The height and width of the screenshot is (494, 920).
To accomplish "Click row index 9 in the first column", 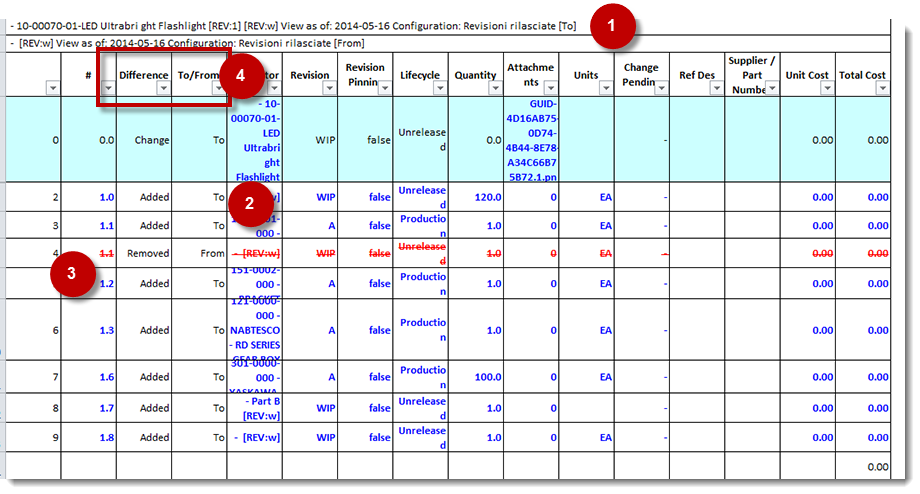I will [33, 438].
